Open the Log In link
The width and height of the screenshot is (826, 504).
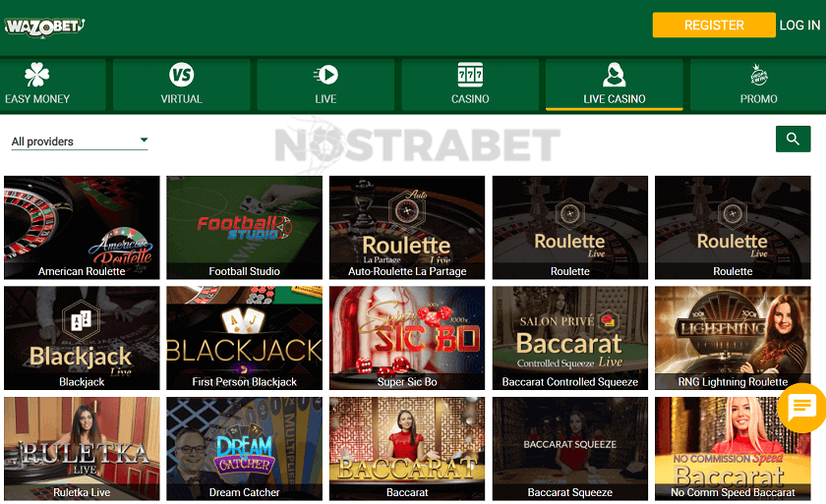[799, 26]
